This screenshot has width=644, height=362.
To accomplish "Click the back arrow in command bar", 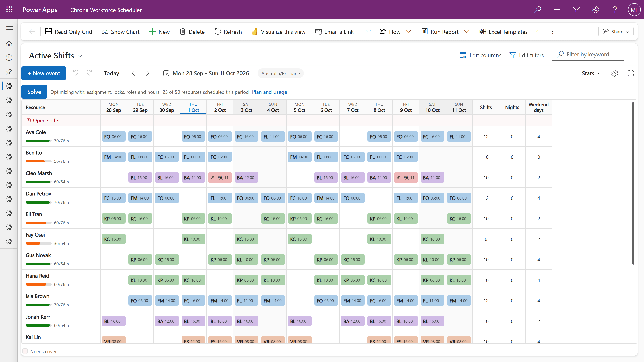I will coord(32,32).
